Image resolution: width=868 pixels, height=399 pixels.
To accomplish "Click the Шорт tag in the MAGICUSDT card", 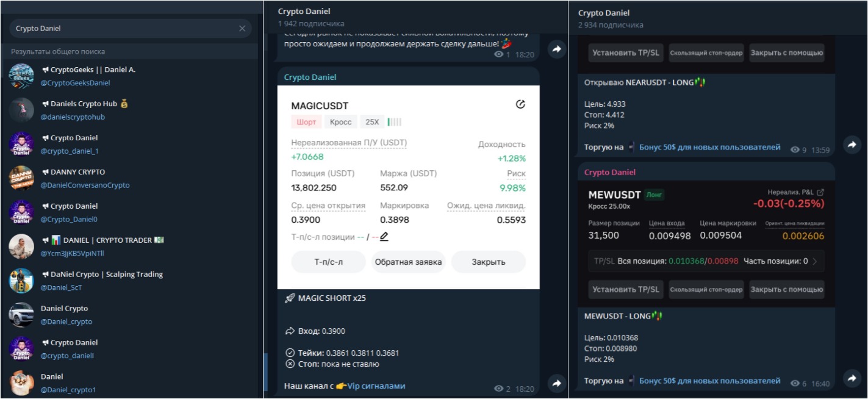I will (x=306, y=122).
